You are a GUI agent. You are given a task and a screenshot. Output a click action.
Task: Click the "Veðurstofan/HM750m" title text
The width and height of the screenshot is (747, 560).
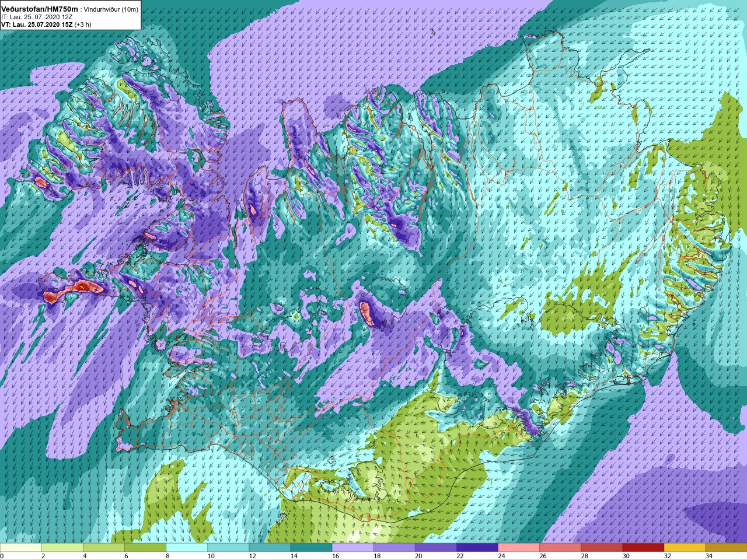(x=40, y=9)
